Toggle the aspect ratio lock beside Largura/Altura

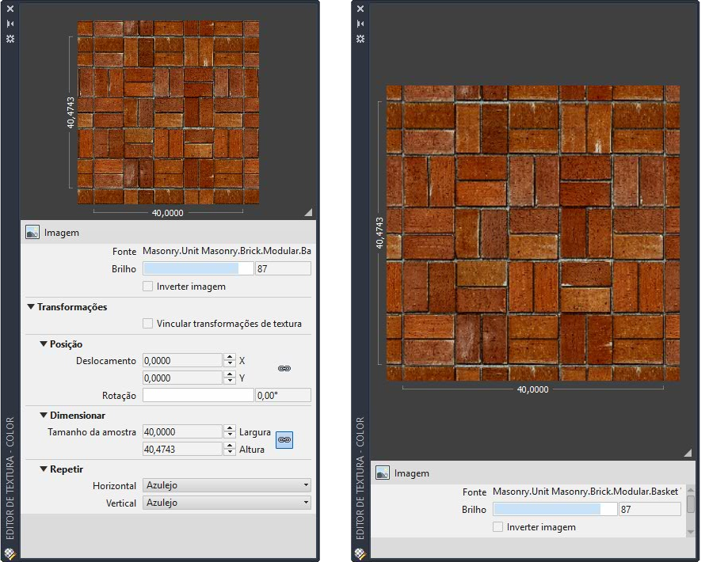pyautogui.click(x=284, y=440)
